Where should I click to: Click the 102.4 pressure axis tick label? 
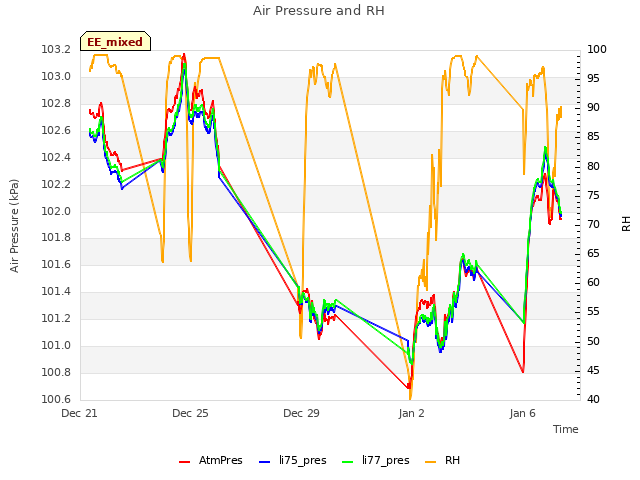pos(56,158)
